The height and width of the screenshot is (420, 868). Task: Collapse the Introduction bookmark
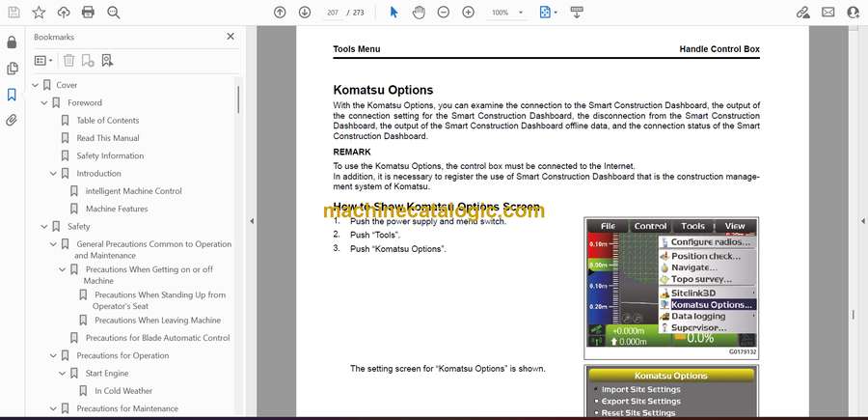tap(53, 174)
